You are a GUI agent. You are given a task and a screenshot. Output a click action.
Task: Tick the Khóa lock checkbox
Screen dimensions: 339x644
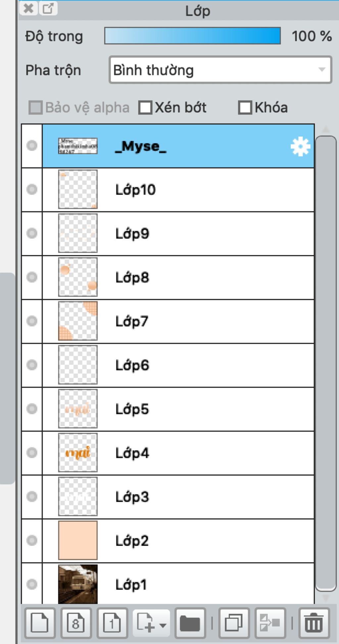[245, 108]
